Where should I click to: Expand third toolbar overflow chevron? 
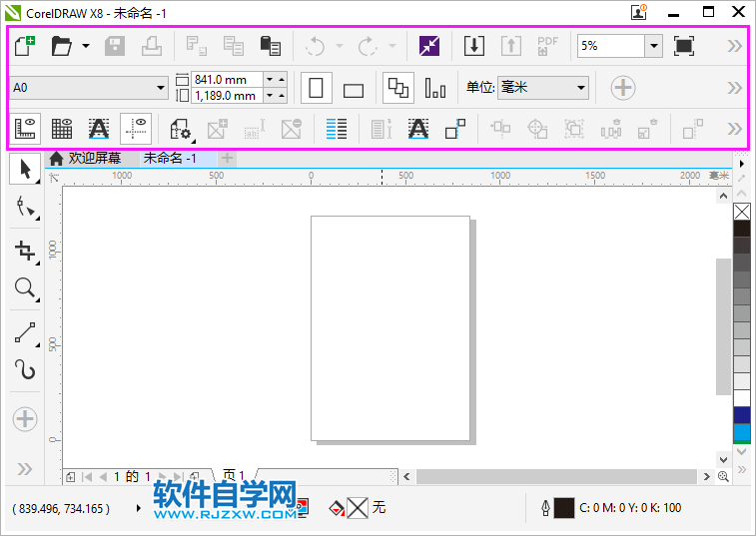[734, 129]
